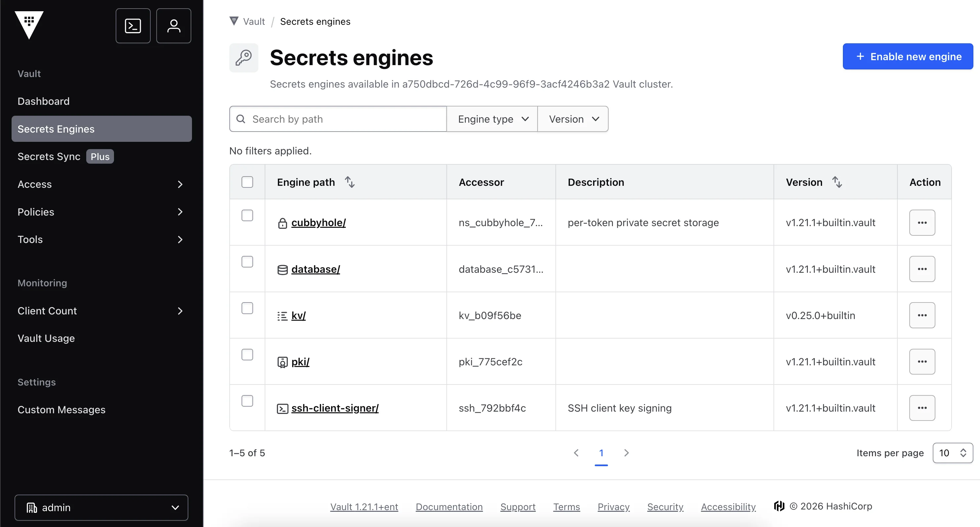Open the Engine type filter dropdown
Screen dimensions: 980x527
pyautogui.click(x=492, y=119)
